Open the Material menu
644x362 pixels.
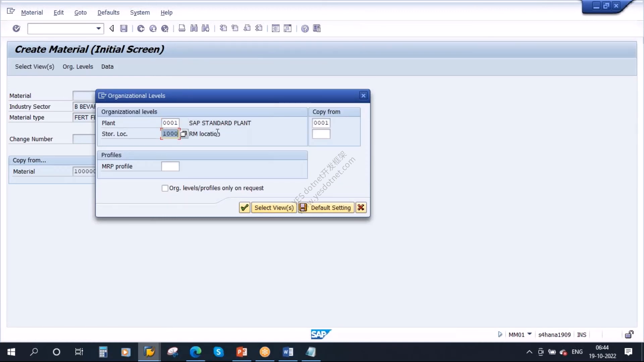point(32,12)
